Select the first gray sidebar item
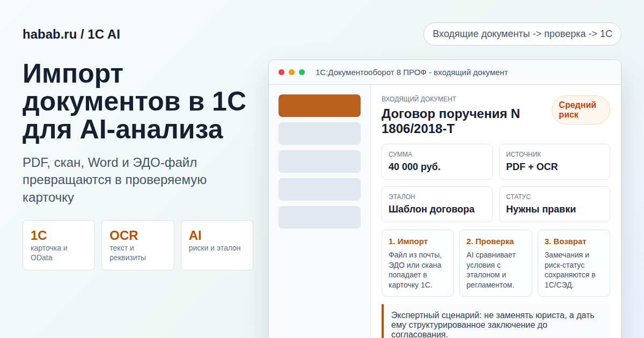Screen dimensions: 644x338 pos(319,134)
